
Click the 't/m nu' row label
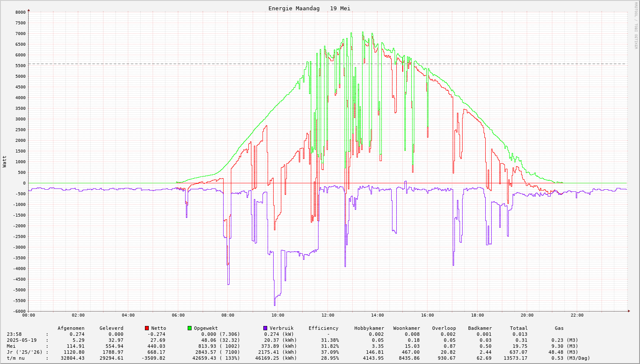15,358
